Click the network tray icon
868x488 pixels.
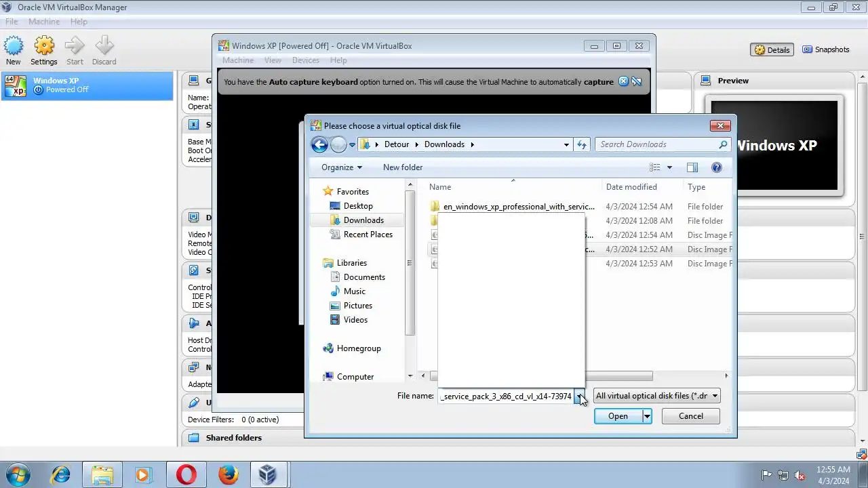pos(783,475)
